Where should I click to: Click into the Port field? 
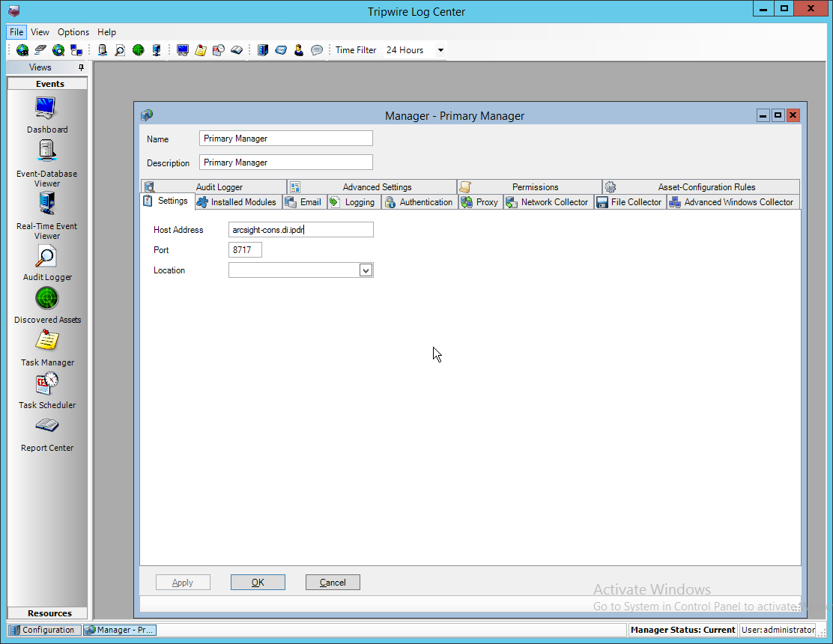pos(245,250)
